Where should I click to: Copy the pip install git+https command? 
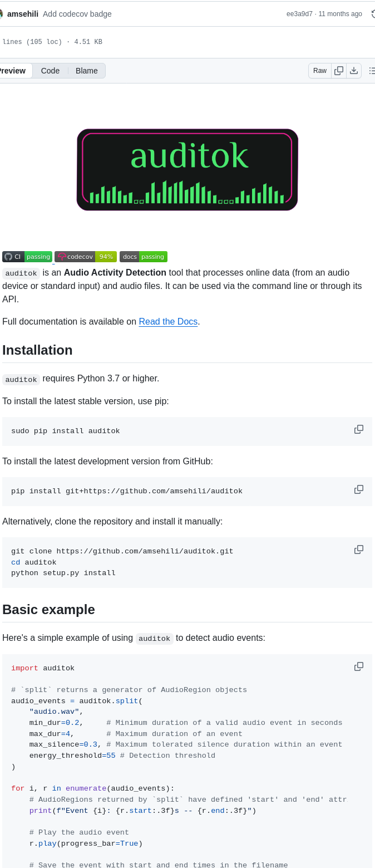pyautogui.click(x=359, y=489)
